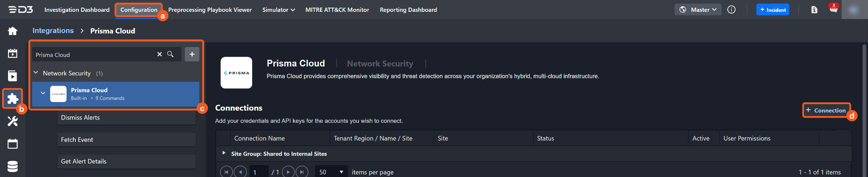Image resolution: width=868 pixels, height=177 pixels.
Task: Open the integrations puzzle-piece icon
Action: [x=13, y=99]
